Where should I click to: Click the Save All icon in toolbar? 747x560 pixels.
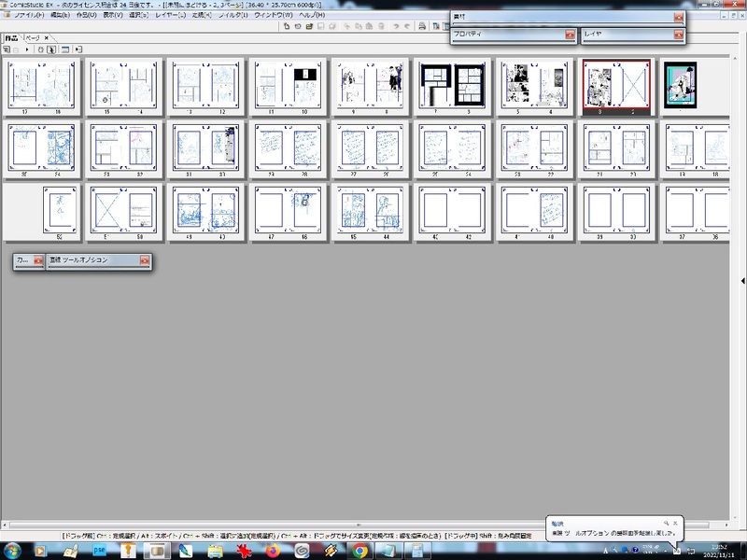point(332,26)
